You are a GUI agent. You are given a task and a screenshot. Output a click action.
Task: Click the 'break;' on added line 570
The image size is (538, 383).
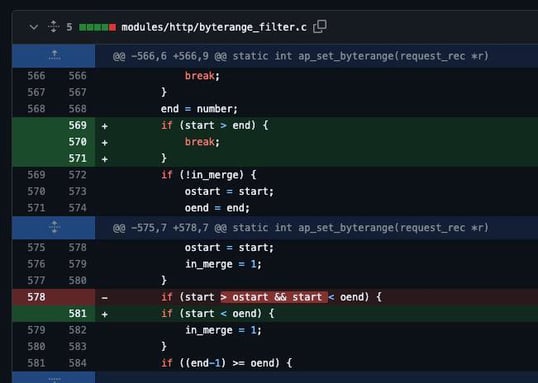(x=202, y=142)
